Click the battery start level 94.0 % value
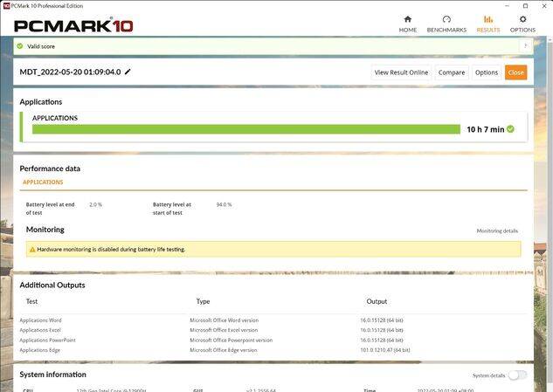 tap(224, 204)
